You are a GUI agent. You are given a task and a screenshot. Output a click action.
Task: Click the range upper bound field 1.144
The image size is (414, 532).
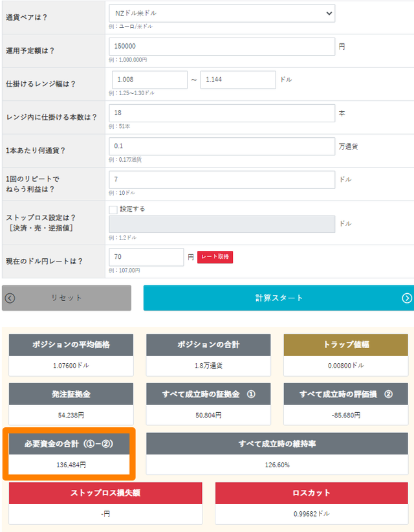point(238,80)
